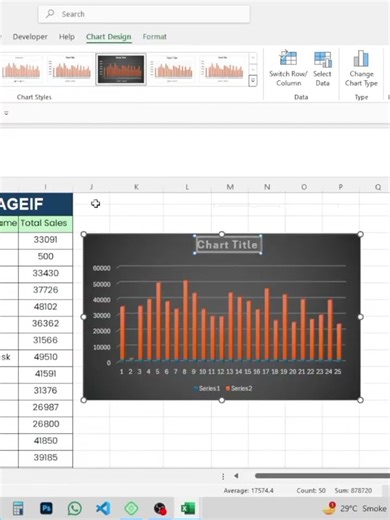Click the Chart Styles group label
Image resolution: width=390 pixels, height=520 pixels.
click(34, 97)
